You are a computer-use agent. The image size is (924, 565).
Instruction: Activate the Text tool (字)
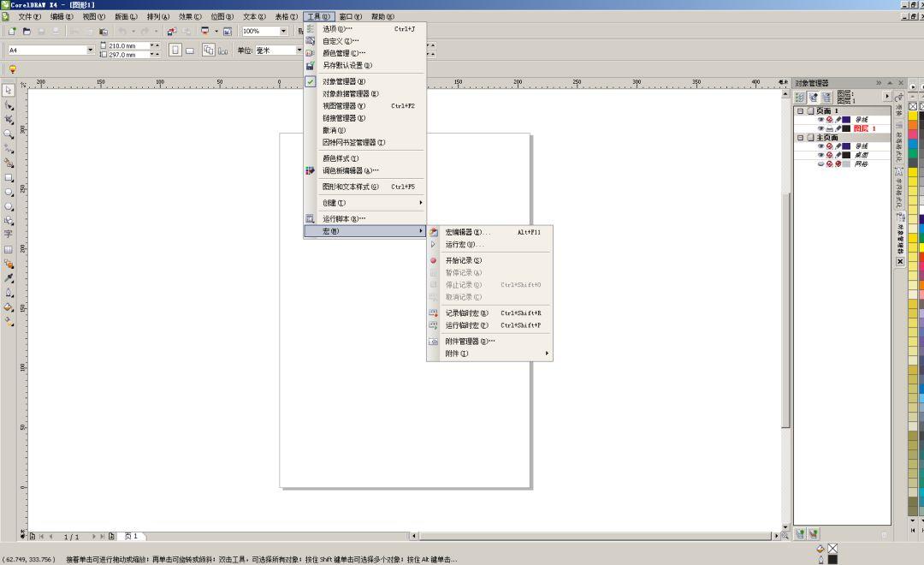tap(9, 234)
